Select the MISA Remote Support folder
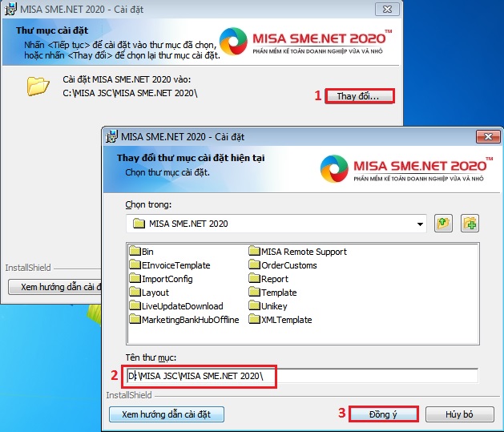The height and width of the screenshot is (432, 504). pyautogui.click(x=298, y=252)
